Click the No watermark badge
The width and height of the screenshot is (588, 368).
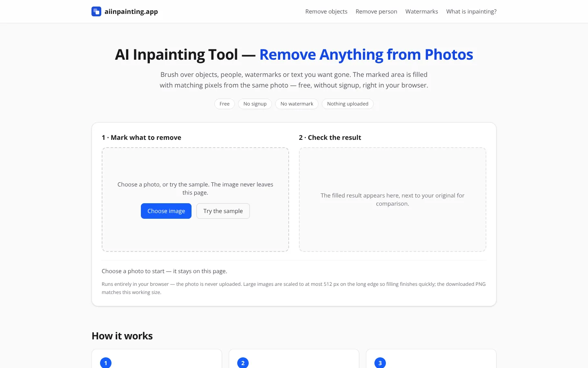(297, 104)
